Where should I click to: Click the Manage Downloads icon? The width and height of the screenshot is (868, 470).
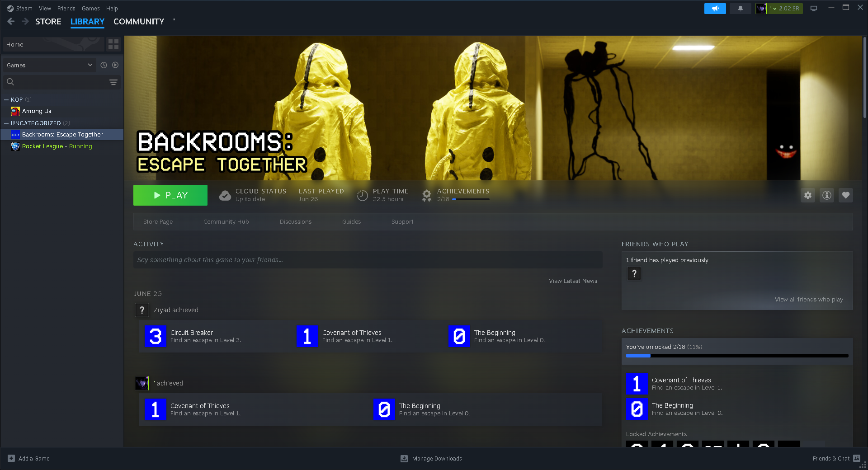(404, 458)
